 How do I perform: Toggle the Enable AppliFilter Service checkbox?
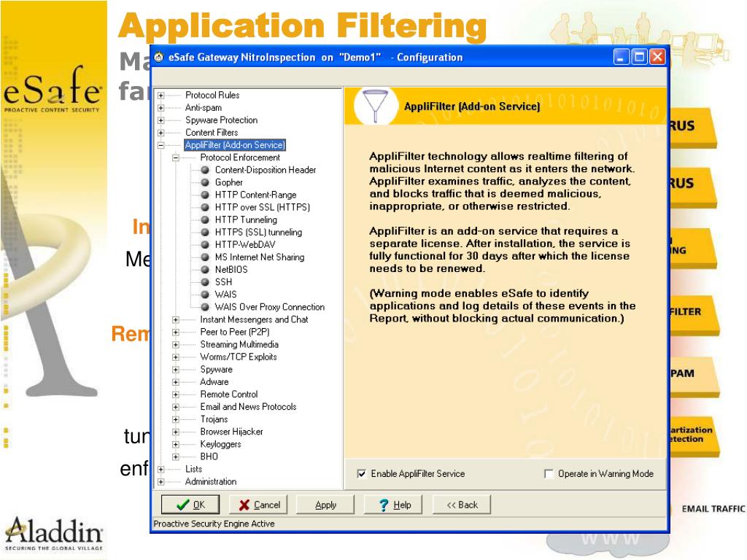pos(362,474)
